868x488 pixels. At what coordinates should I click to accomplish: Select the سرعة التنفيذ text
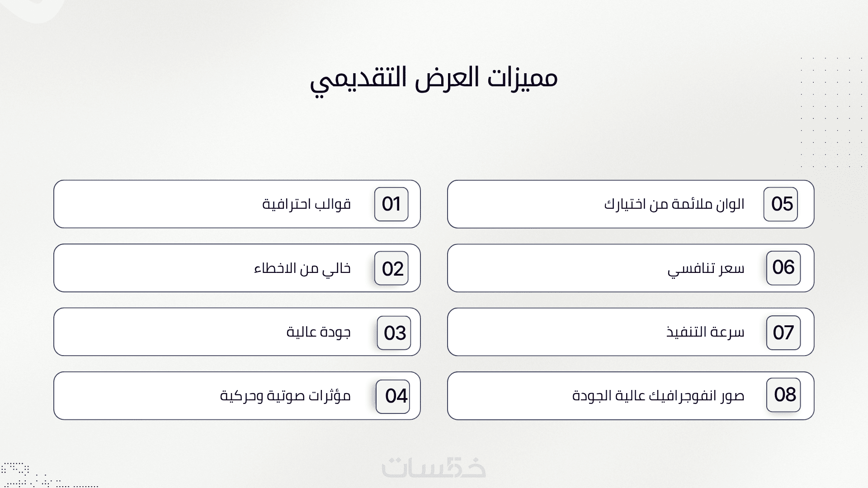click(x=705, y=333)
